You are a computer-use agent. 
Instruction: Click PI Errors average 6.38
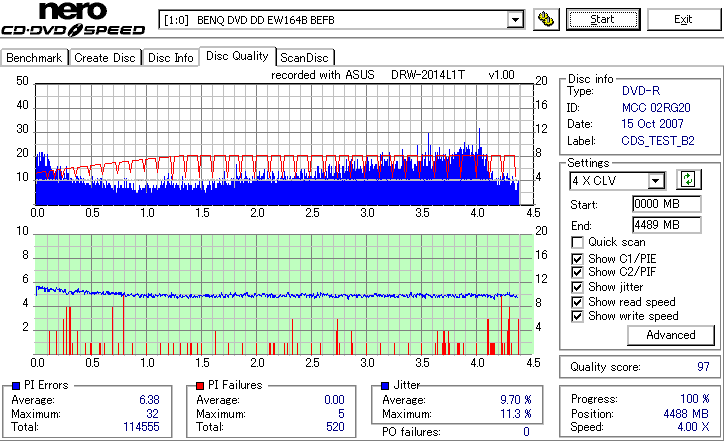pos(149,400)
